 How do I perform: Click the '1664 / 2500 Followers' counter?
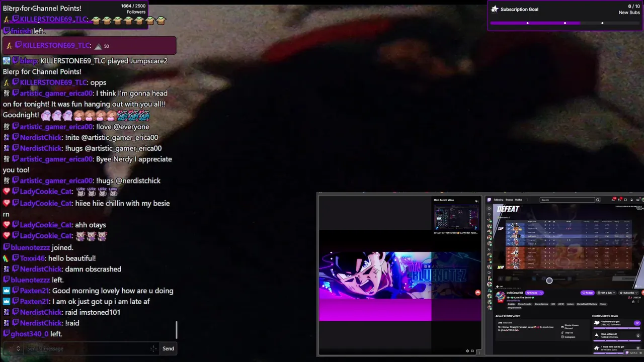133,9
